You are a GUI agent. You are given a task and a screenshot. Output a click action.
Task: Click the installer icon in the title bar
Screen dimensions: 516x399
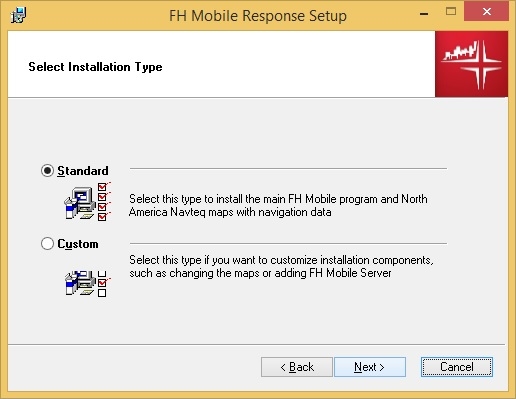point(18,15)
